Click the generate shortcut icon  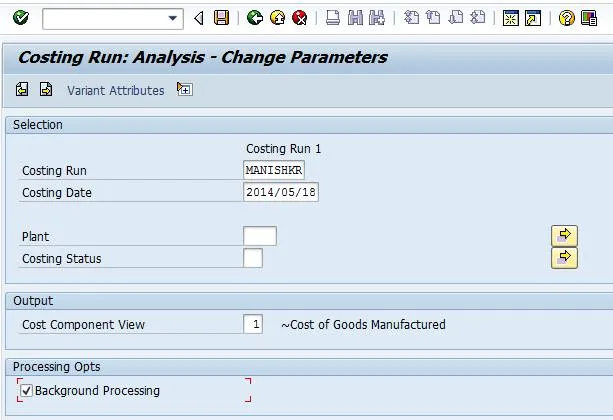click(x=533, y=18)
